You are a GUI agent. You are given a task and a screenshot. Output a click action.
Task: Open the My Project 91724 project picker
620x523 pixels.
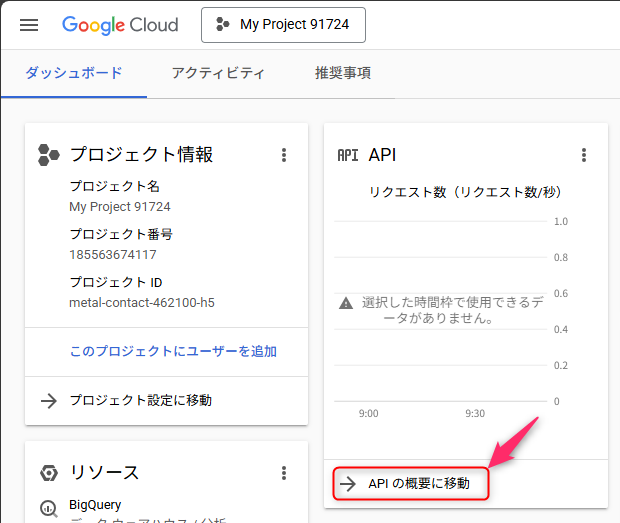(x=283, y=25)
